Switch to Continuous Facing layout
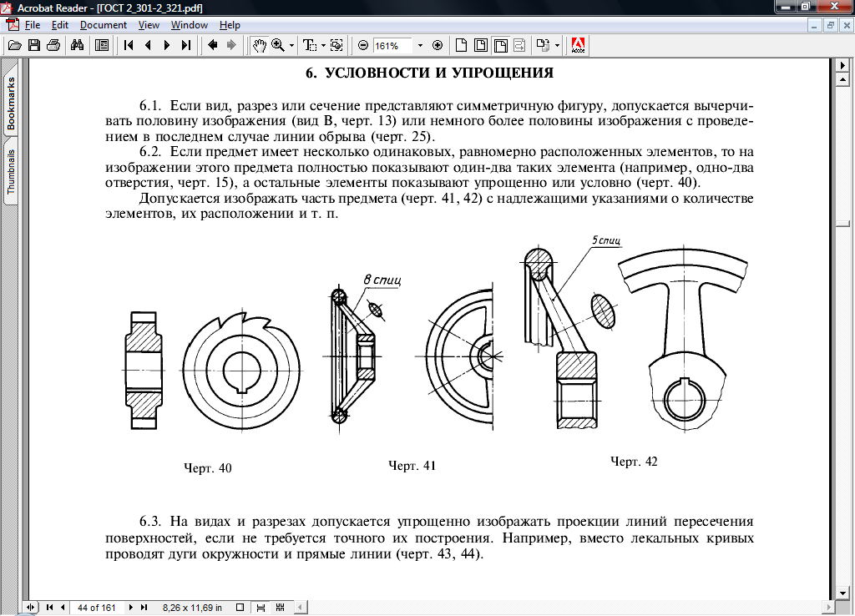This screenshot has height=616, width=855. point(281,608)
